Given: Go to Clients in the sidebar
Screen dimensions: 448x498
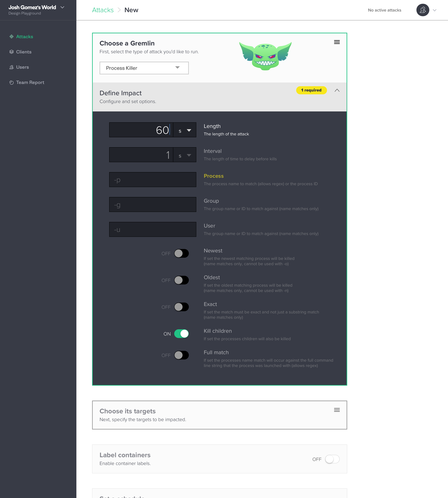Looking at the screenshot, I should pyautogui.click(x=24, y=52).
